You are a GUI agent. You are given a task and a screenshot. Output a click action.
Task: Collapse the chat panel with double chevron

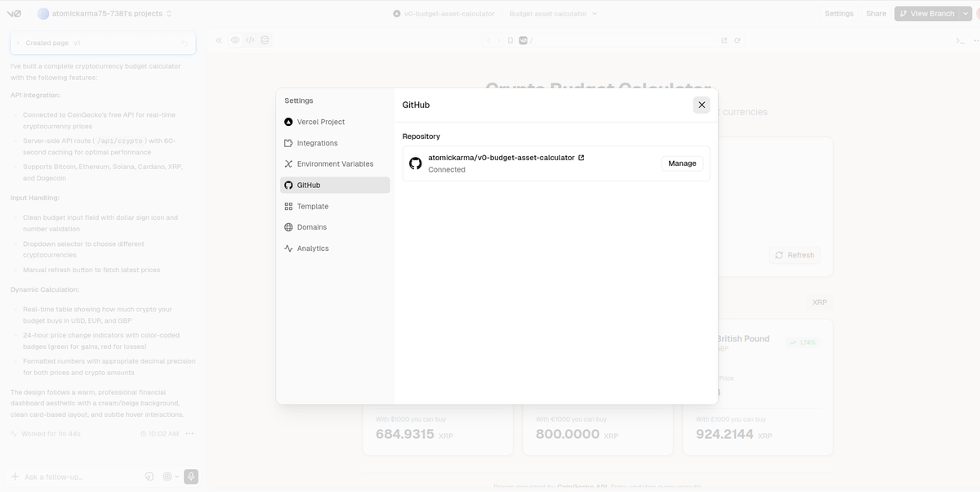pyautogui.click(x=219, y=40)
